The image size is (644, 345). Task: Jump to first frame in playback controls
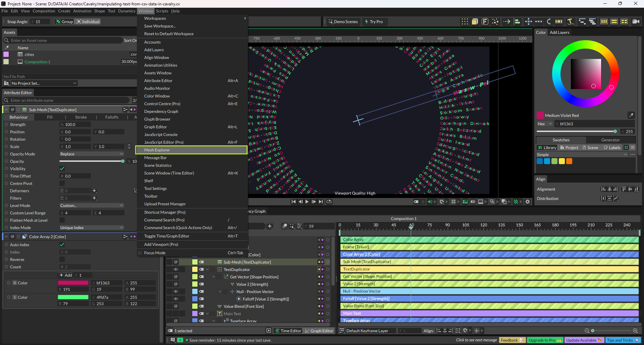(x=293, y=202)
